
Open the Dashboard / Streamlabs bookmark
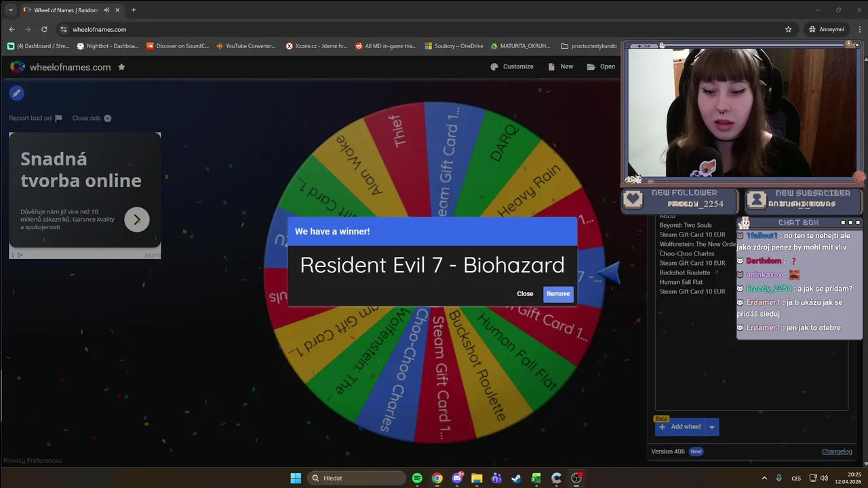[x=39, y=46]
